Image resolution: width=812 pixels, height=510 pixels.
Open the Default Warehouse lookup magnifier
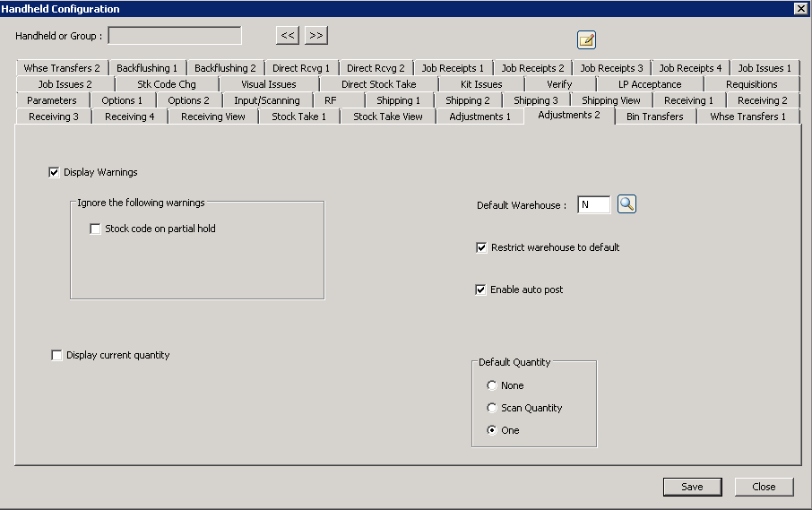(626, 204)
